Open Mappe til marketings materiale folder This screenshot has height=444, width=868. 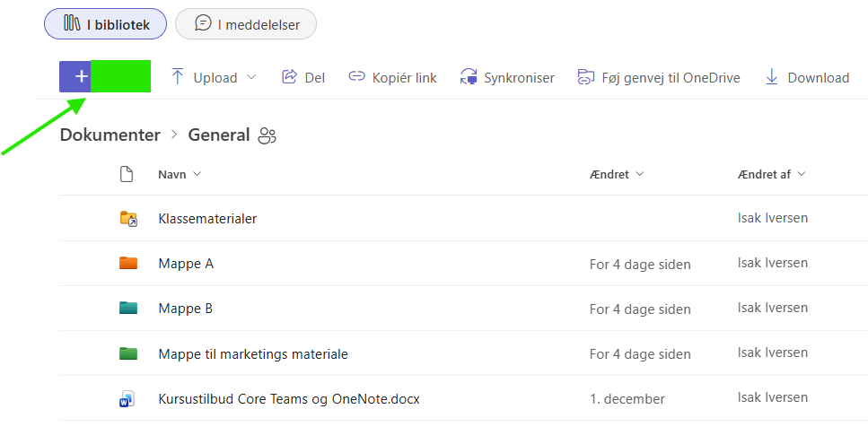252,353
